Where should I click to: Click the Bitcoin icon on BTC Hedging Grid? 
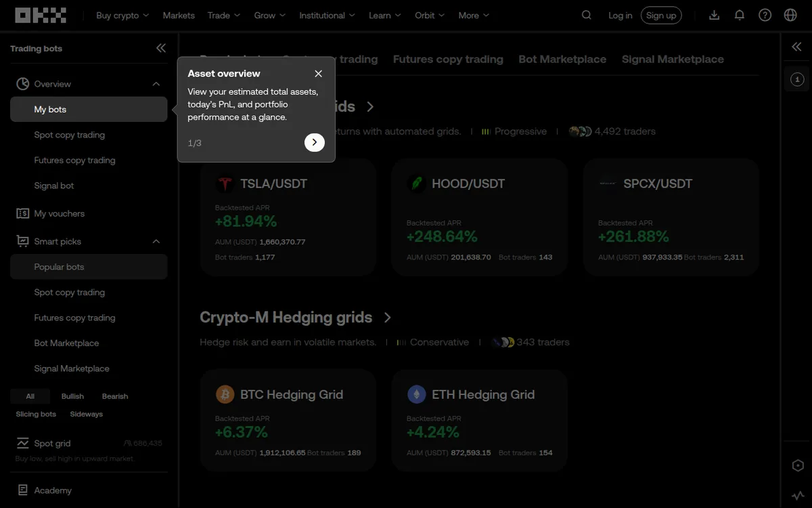(x=225, y=394)
